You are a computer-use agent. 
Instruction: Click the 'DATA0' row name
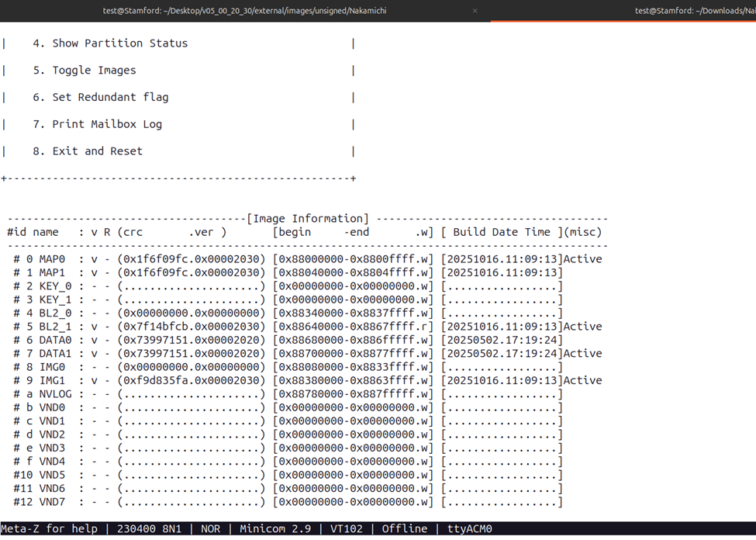(x=55, y=340)
